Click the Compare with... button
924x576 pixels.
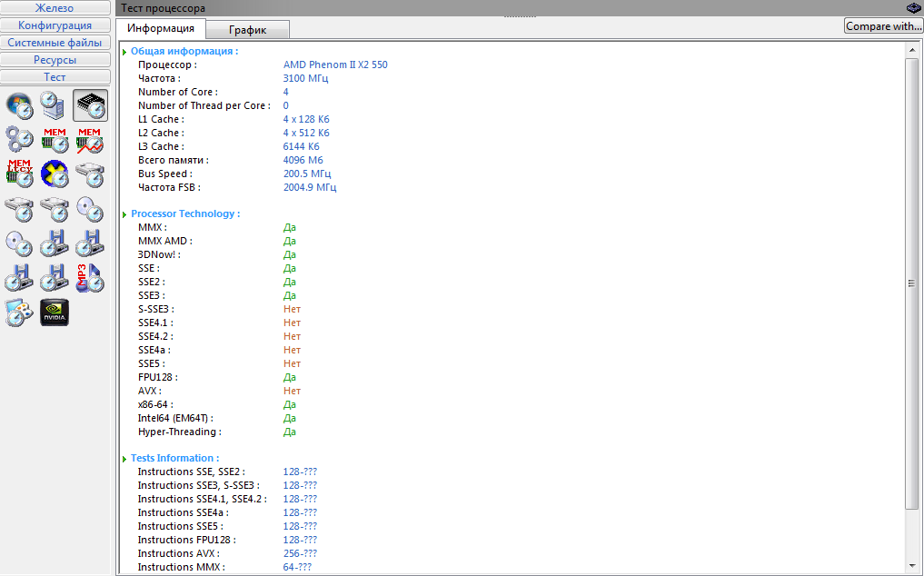883,26
